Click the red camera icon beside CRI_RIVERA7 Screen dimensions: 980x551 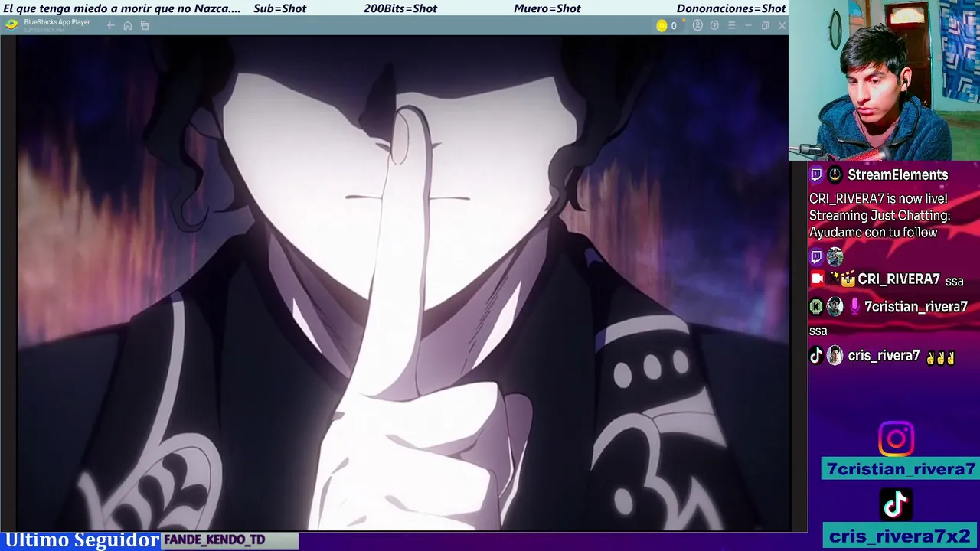point(817,279)
